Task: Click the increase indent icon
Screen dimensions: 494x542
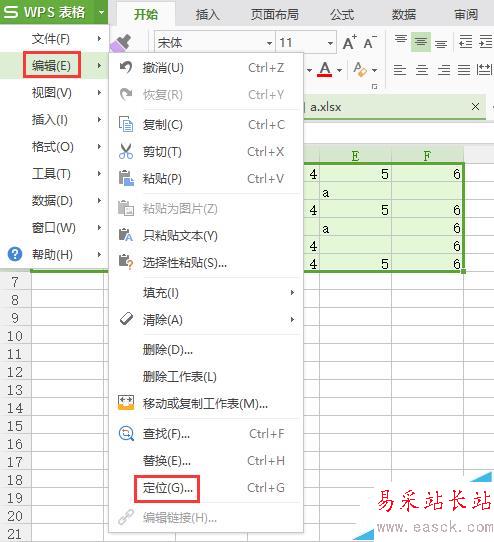Action: point(486,42)
